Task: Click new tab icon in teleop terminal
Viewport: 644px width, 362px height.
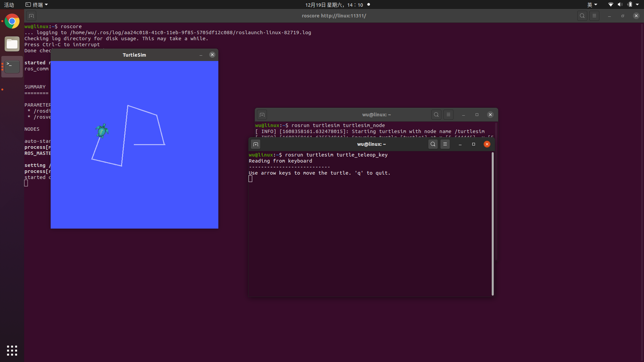Action: [256, 144]
